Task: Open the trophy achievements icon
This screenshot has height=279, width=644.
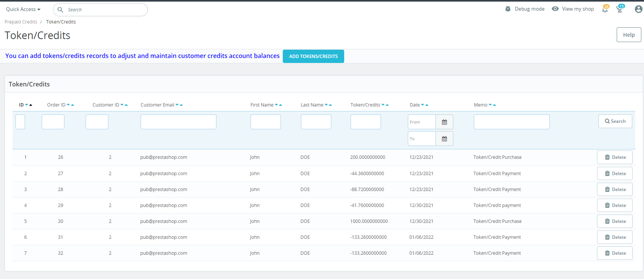Action: pyautogui.click(x=620, y=9)
